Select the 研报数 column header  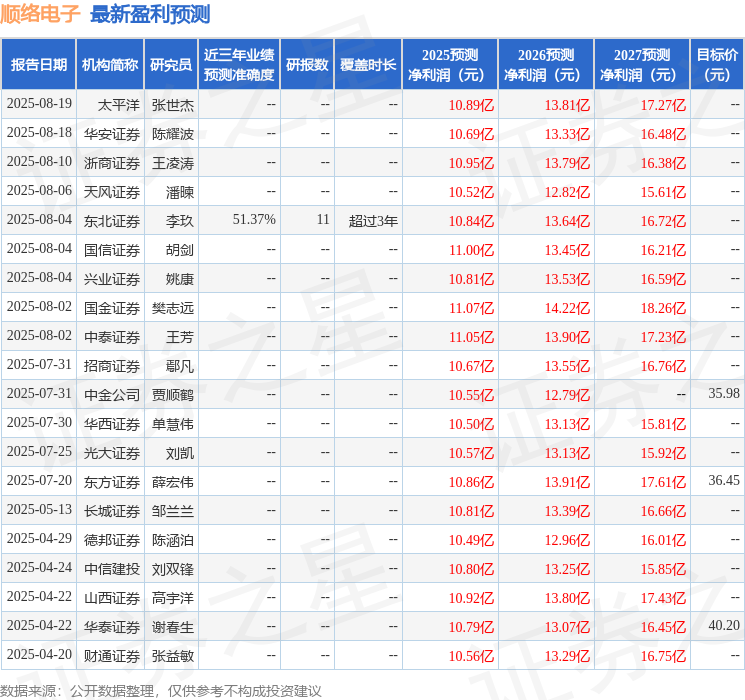click(x=307, y=65)
